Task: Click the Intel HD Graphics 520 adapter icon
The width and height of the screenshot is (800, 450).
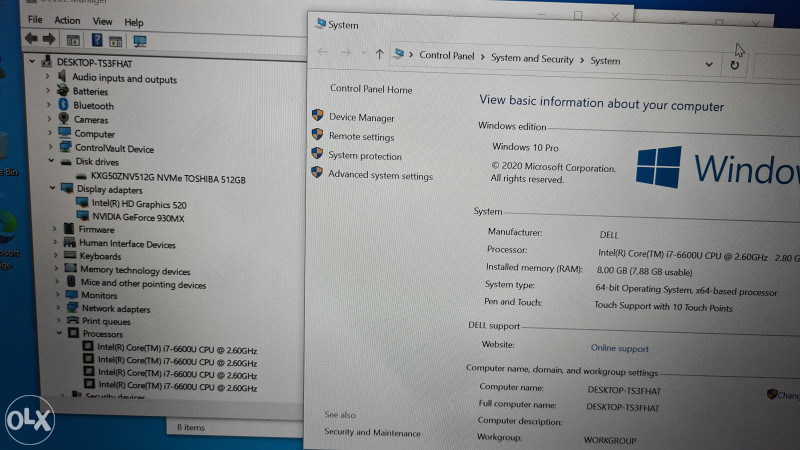Action: pyautogui.click(x=82, y=203)
